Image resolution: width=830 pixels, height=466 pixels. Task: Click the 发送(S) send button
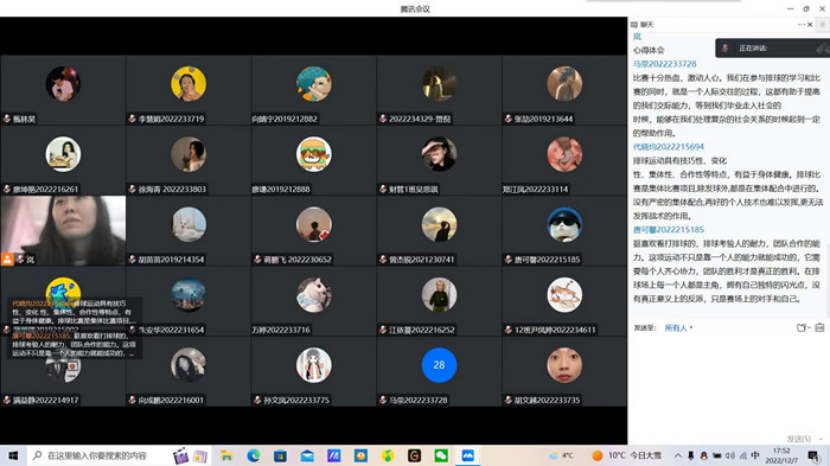(x=798, y=438)
